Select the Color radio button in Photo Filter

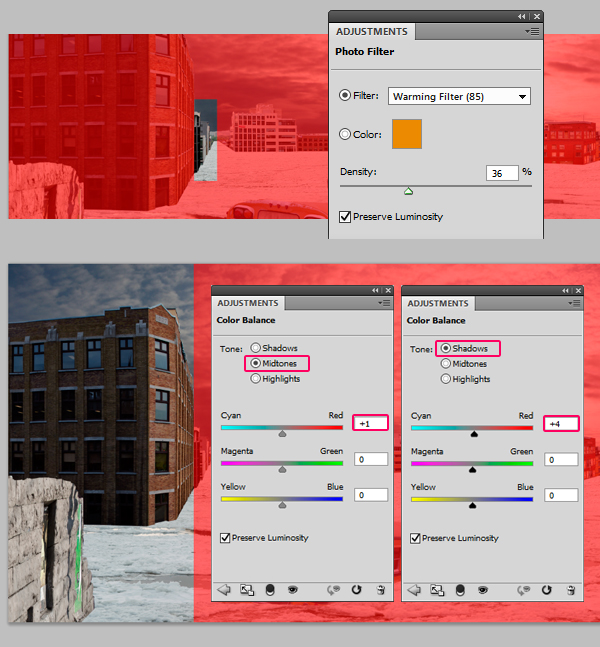345,134
